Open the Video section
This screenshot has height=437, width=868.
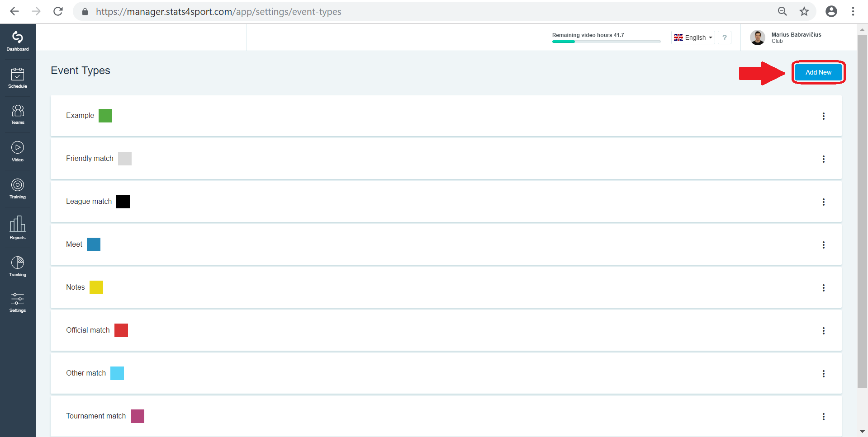point(18,151)
